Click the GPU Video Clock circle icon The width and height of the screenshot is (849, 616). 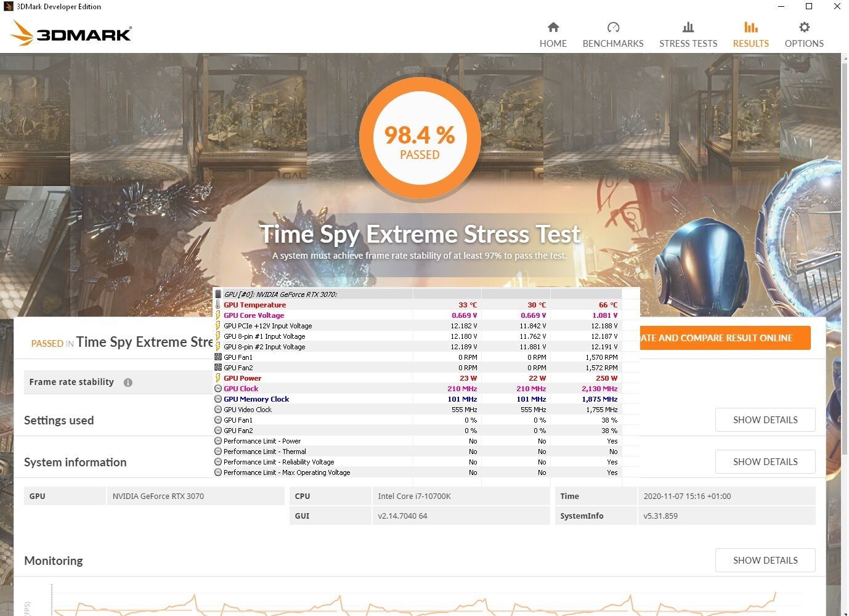pos(218,410)
